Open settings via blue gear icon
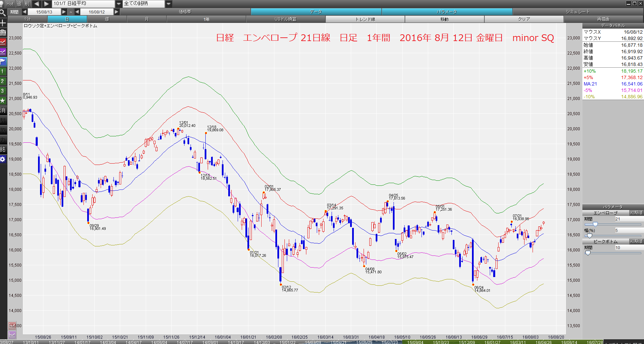This screenshot has width=644, height=344. [3, 159]
